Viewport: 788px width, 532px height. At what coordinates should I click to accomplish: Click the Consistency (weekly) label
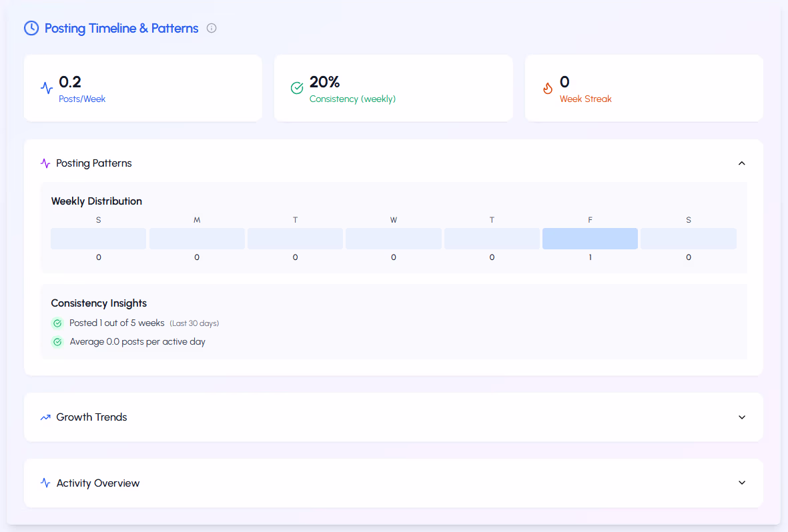pyautogui.click(x=352, y=99)
